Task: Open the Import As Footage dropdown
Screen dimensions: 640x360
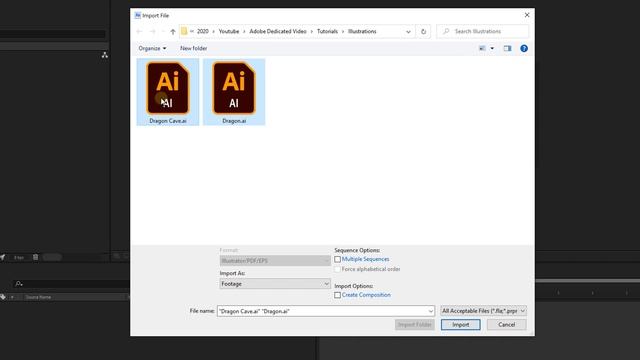Action: [275, 284]
